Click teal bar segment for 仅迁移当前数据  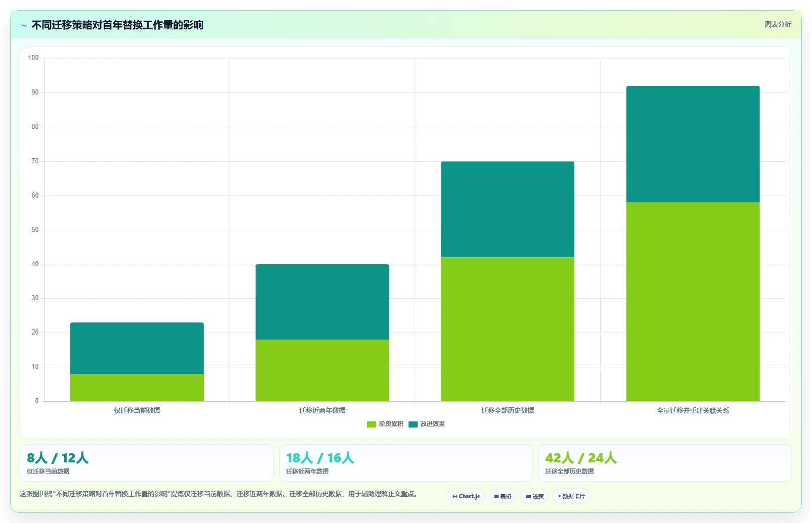[137, 348]
